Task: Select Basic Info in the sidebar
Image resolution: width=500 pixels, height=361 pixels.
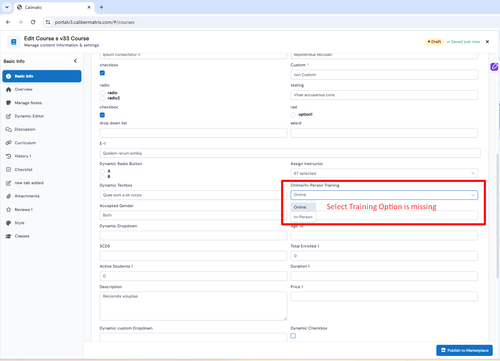Action: tap(42, 76)
